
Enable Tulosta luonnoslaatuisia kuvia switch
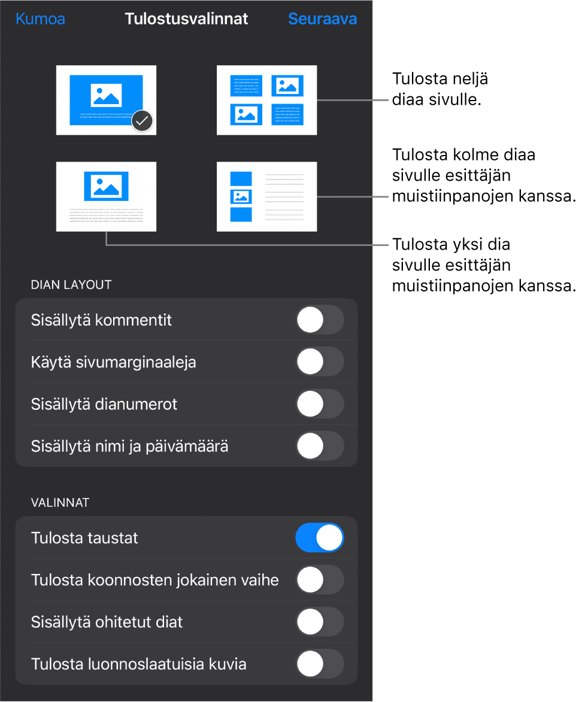[320, 664]
